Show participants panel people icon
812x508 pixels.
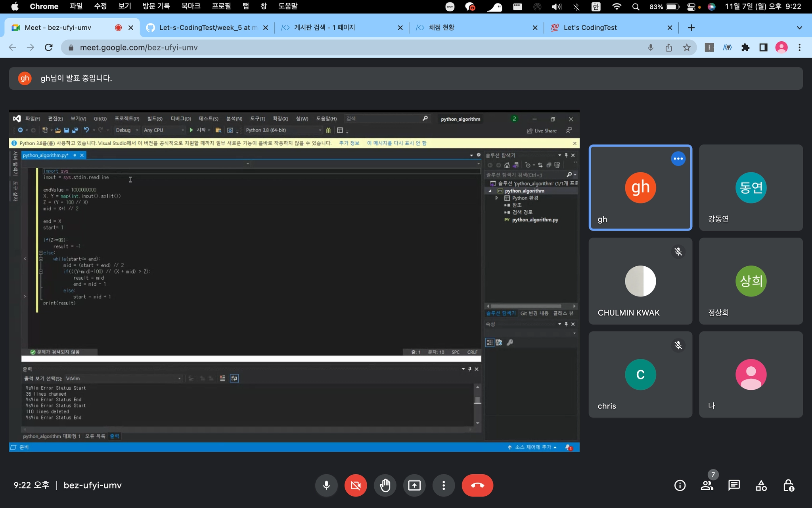pos(707,485)
